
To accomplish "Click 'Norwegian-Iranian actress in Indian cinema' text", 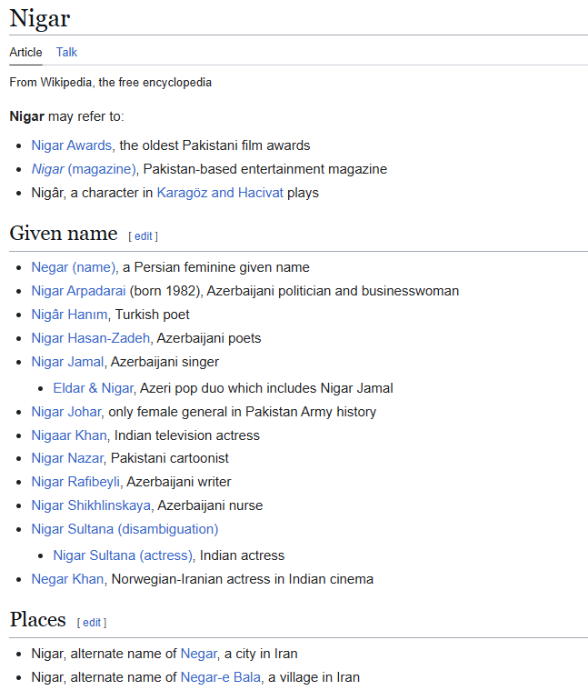I will click(x=243, y=579).
